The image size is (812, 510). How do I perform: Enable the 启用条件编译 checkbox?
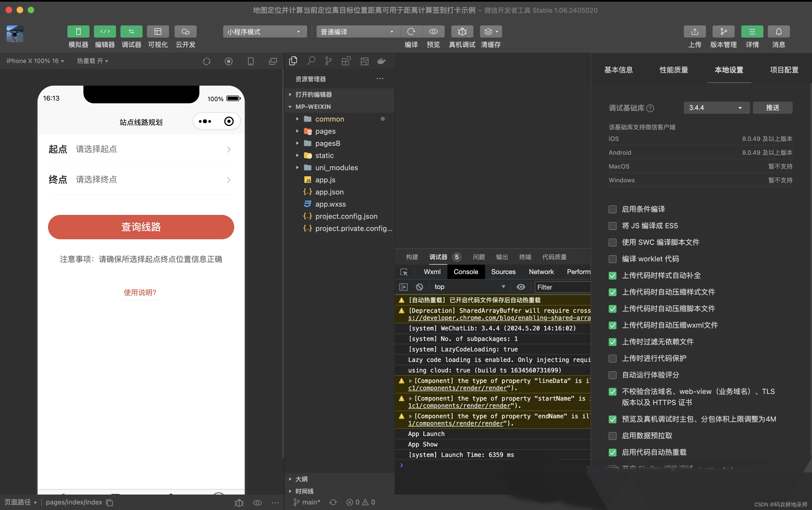click(x=612, y=209)
